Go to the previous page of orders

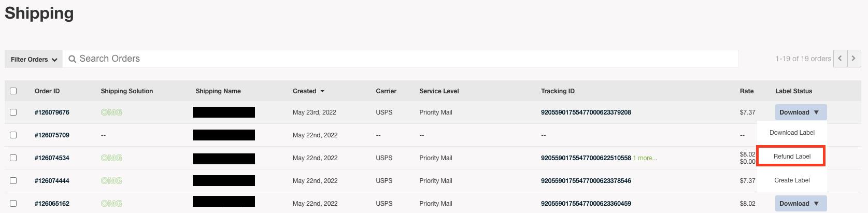pyautogui.click(x=840, y=59)
